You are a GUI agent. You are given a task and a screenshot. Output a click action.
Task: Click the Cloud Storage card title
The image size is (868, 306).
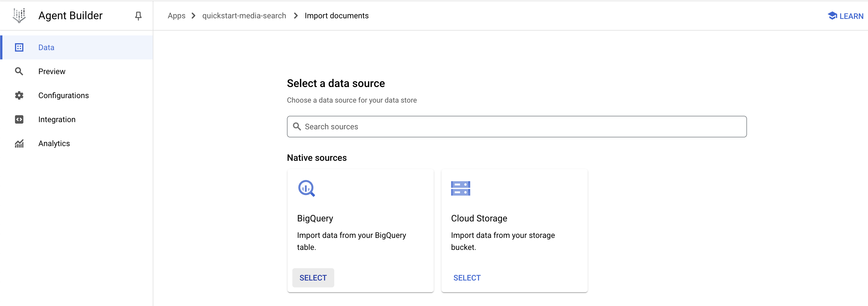479,218
